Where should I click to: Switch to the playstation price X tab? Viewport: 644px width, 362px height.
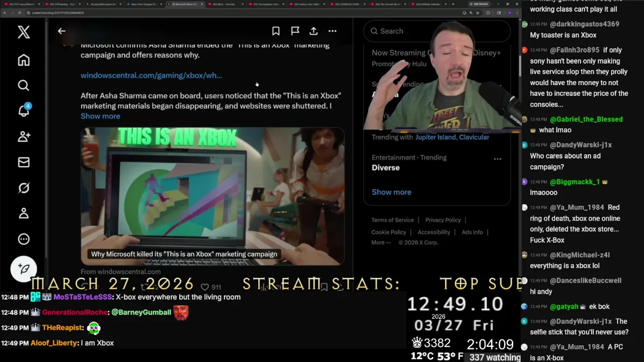[103, 4]
